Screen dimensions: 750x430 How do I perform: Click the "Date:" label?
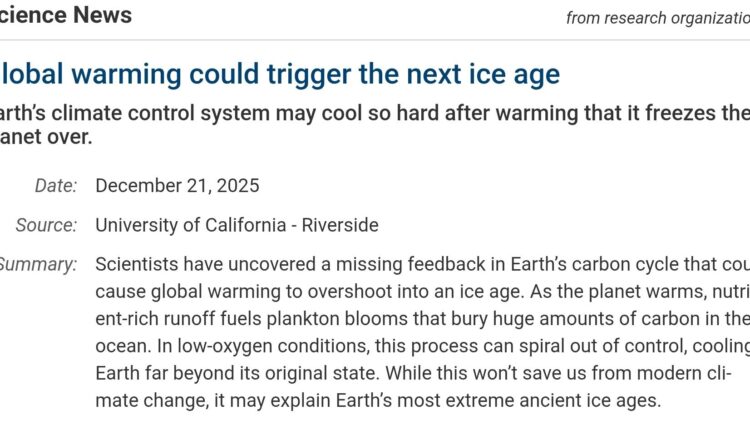click(55, 185)
